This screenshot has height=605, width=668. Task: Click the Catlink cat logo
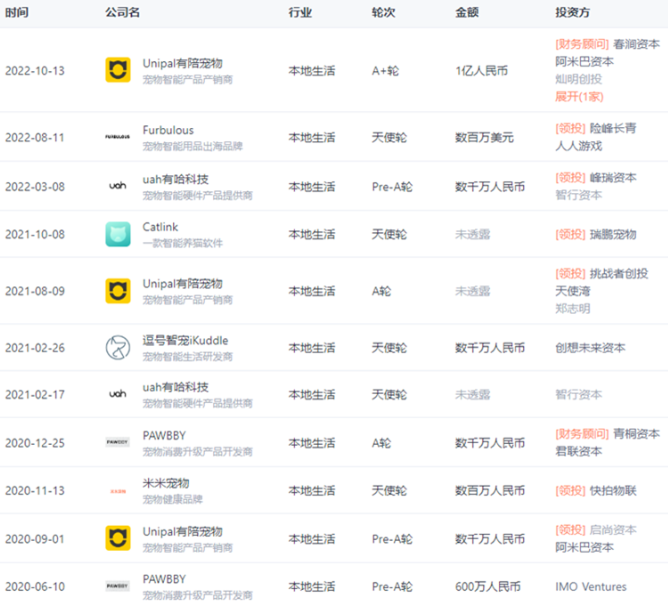pyautogui.click(x=118, y=234)
